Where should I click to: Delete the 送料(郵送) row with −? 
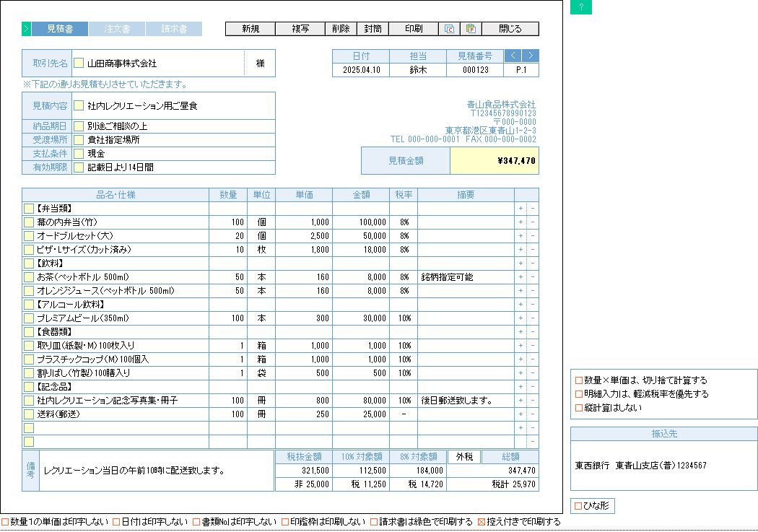531,414
